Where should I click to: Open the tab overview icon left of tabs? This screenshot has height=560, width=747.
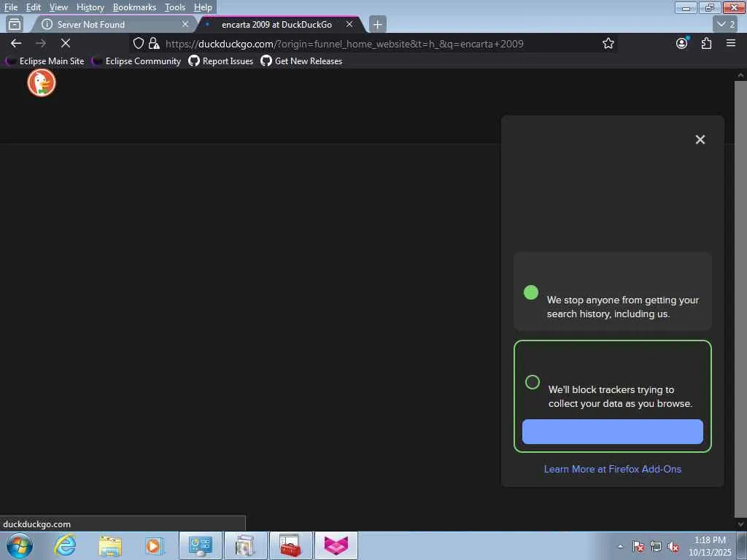[x=15, y=24]
